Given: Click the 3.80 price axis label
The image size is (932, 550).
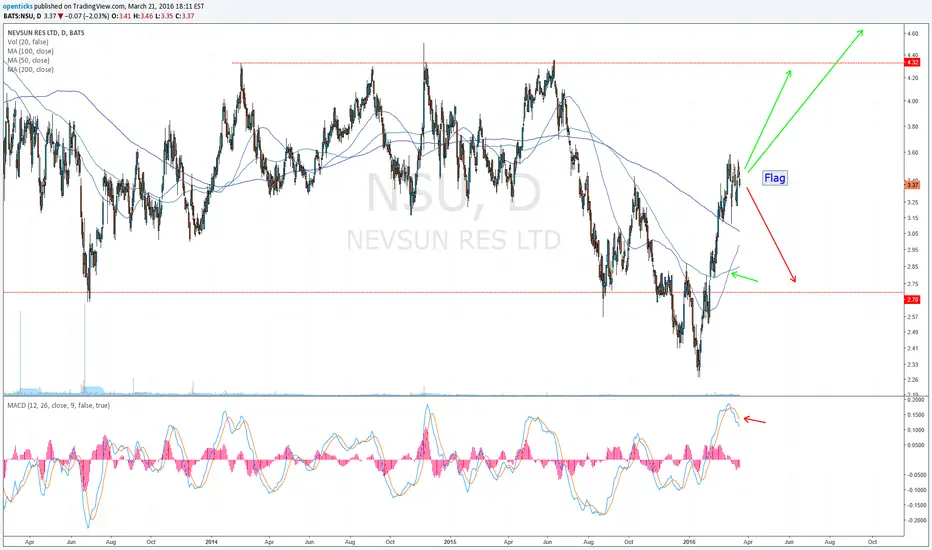Looking at the screenshot, I should coord(912,127).
